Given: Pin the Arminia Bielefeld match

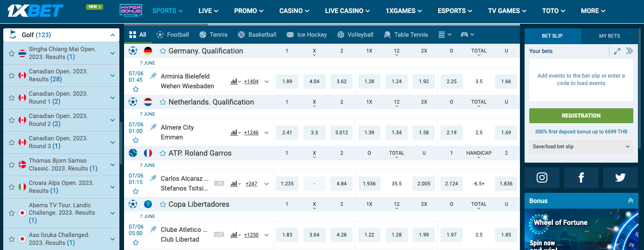Looking at the screenshot, I should (x=153, y=76).
